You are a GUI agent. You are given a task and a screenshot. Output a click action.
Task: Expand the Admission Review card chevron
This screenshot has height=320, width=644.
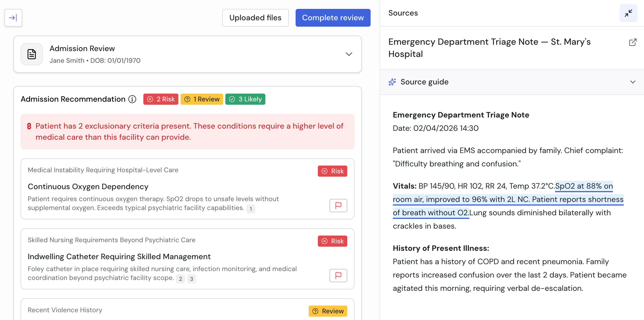(x=349, y=54)
